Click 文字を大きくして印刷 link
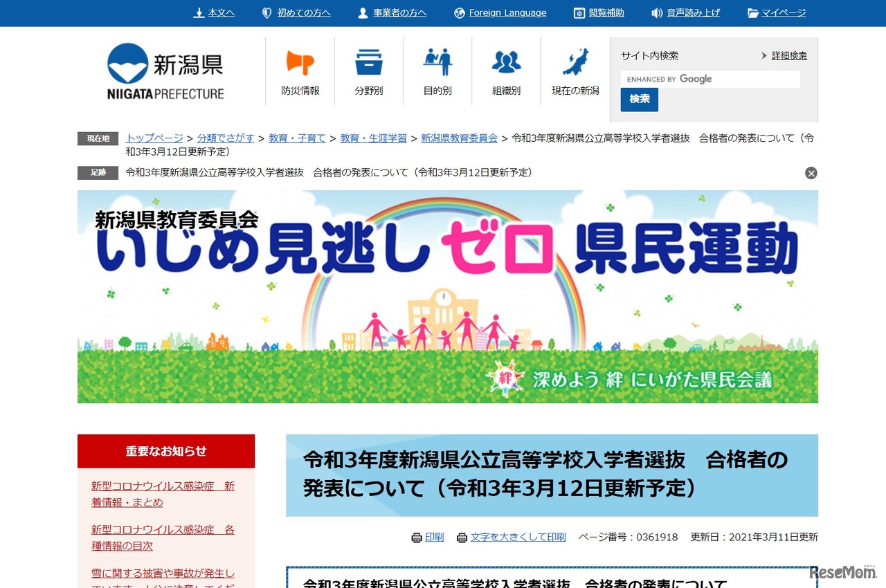The height and width of the screenshot is (588, 886). (x=518, y=538)
